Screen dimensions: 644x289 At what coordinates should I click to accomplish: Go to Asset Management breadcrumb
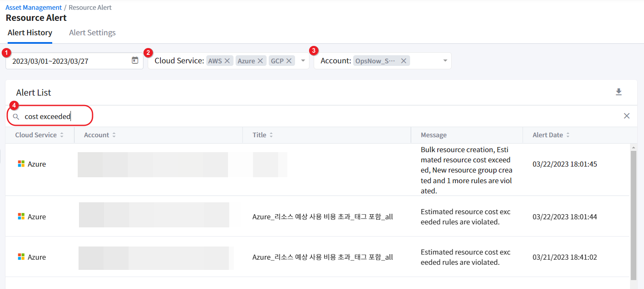tap(34, 7)
